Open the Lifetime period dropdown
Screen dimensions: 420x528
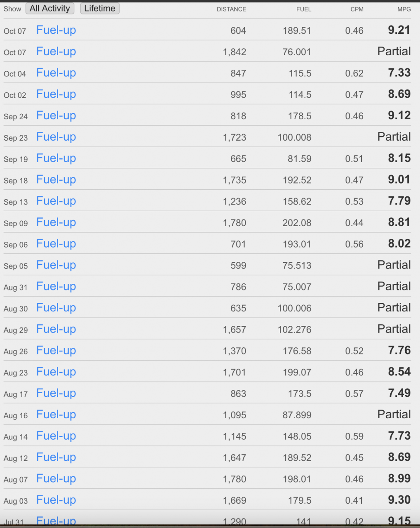click(x=100, y=8)
